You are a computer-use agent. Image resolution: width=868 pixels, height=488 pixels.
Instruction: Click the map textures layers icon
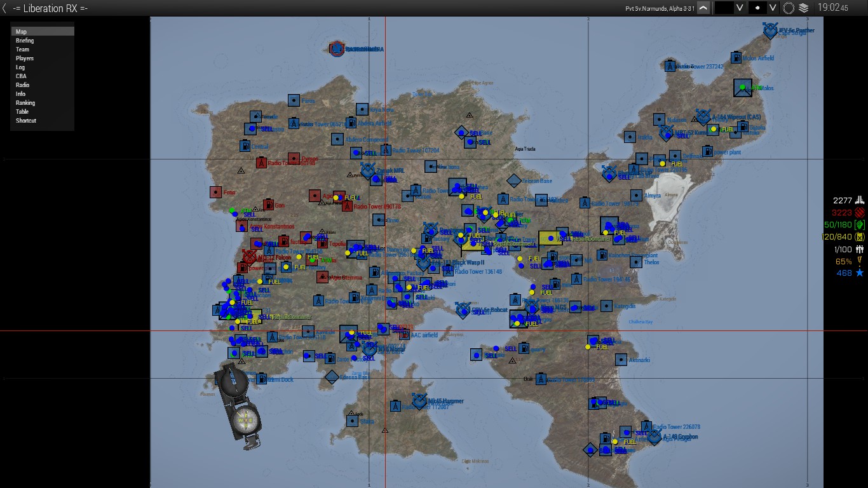tap(804, 8)
